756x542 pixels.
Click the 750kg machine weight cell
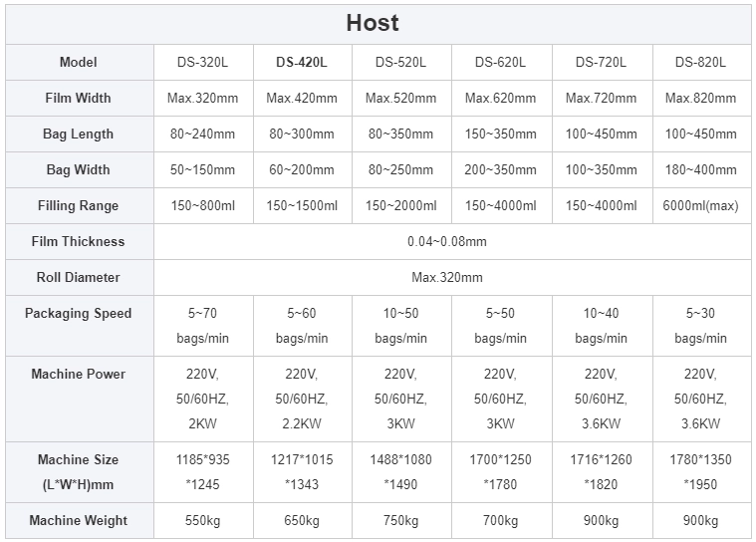[x=401, y=520]
